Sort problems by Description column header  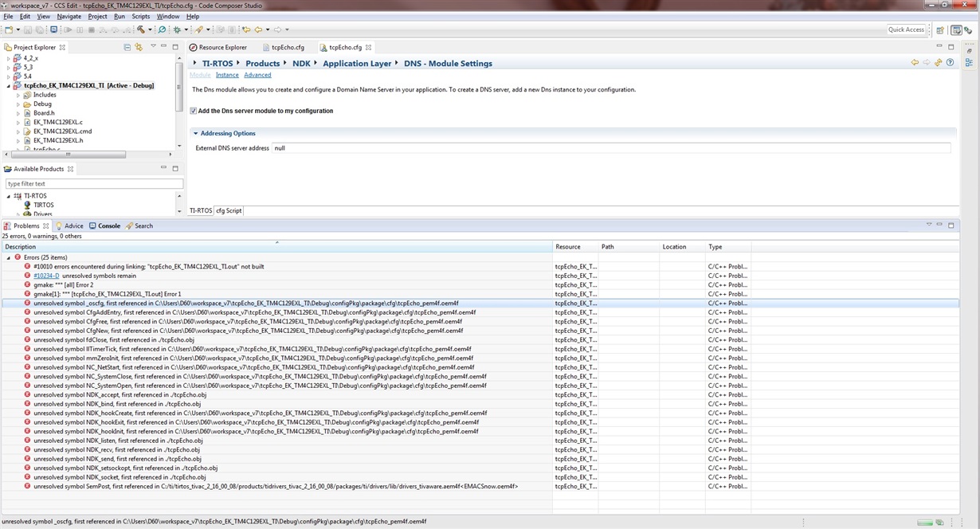click(x=276, y=247)
